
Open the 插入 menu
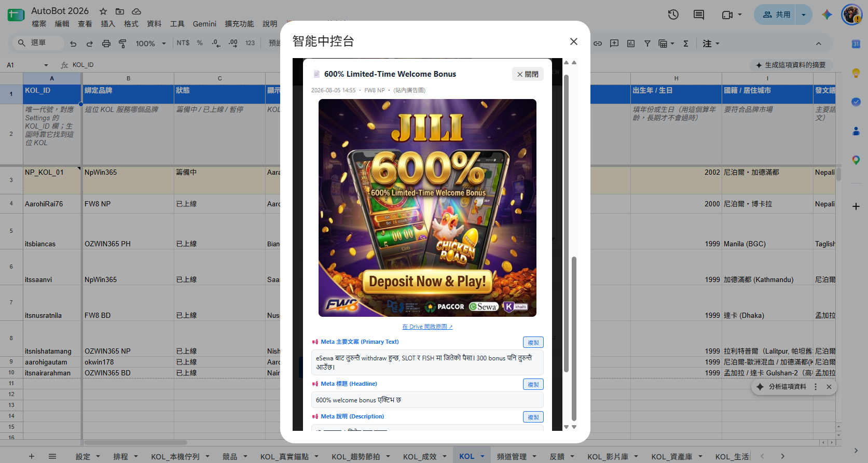(108, 24)
